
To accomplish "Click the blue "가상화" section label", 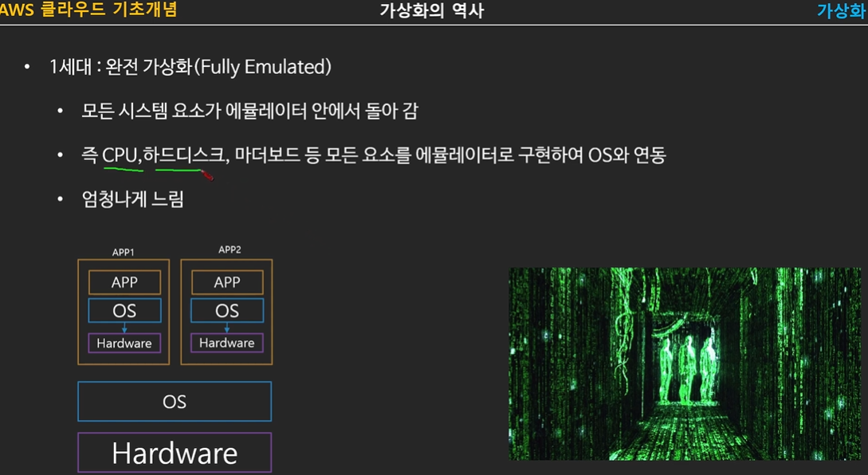I will click(x=842, y=10).
